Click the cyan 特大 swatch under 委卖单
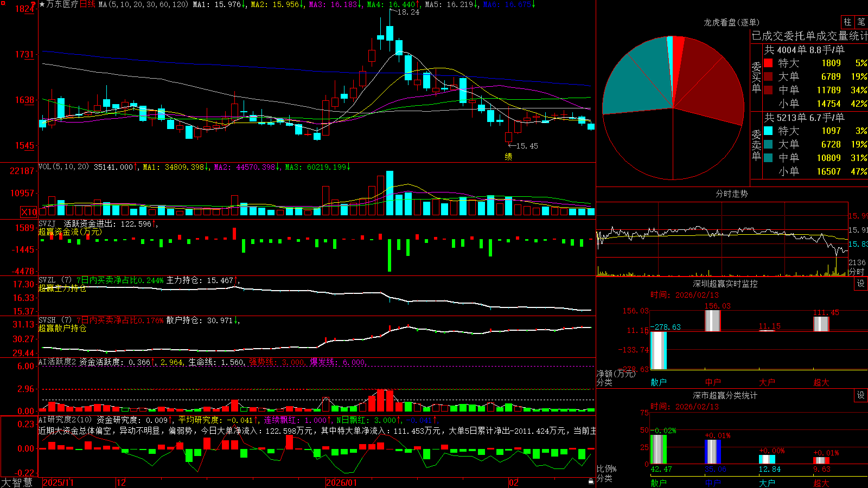 (x=768, y=131)
